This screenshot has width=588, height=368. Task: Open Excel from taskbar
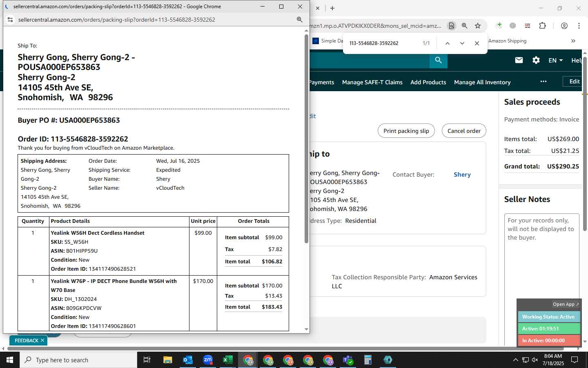point(228,360)
